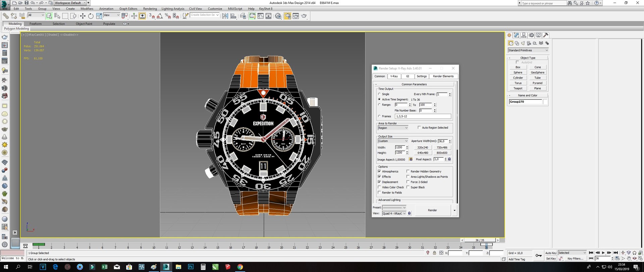The image size is (644, 272).
Task: Choose the 640x480 size preset
Action: point(423,153)
